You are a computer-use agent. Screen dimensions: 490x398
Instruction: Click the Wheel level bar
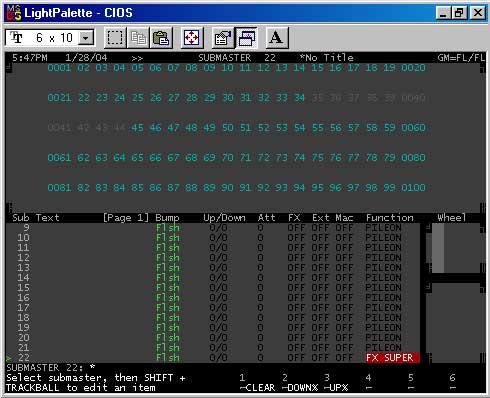click(438, 248)
